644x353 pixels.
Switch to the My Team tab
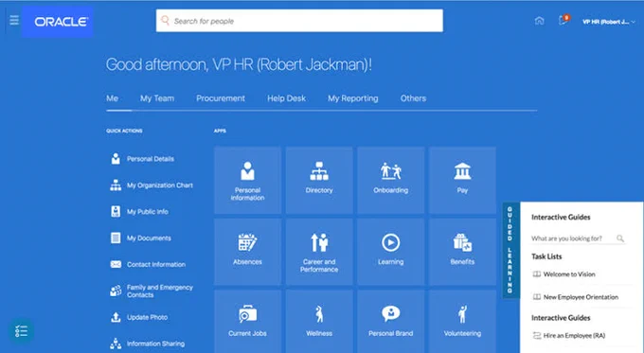tap(157, 98)
